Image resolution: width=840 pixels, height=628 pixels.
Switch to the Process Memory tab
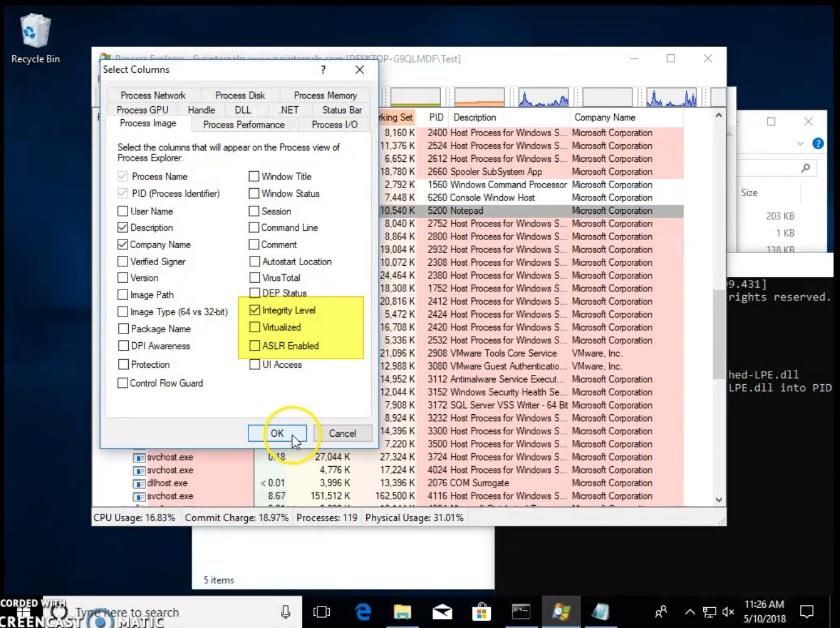325,95
